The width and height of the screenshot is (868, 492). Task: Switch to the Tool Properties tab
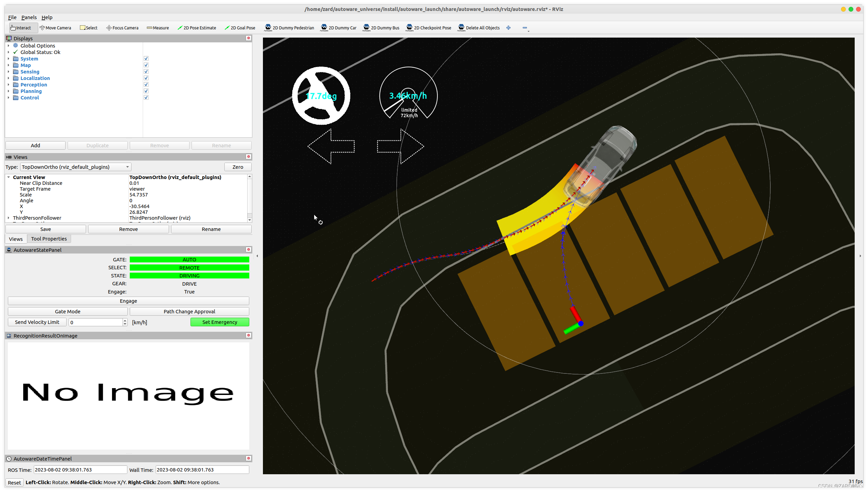[49, 239]
